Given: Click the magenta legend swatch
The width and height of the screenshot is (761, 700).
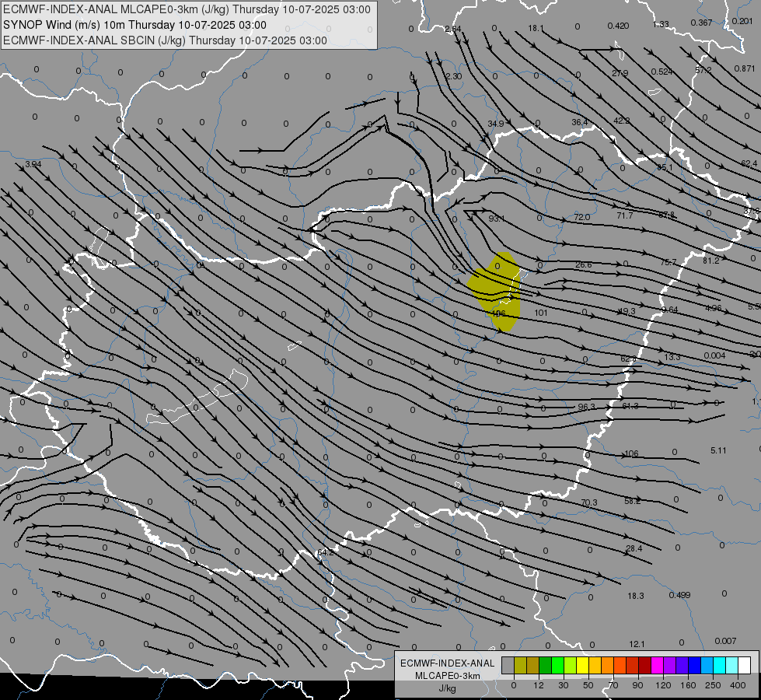Looking at the screenshot, I should pyautogui.click(x=657, y=665).
